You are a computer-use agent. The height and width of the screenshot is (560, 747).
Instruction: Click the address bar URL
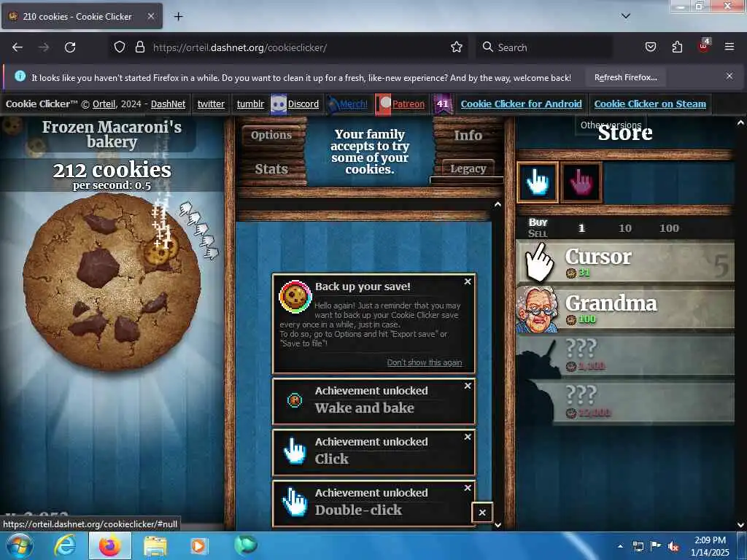(x=239, y=47)
